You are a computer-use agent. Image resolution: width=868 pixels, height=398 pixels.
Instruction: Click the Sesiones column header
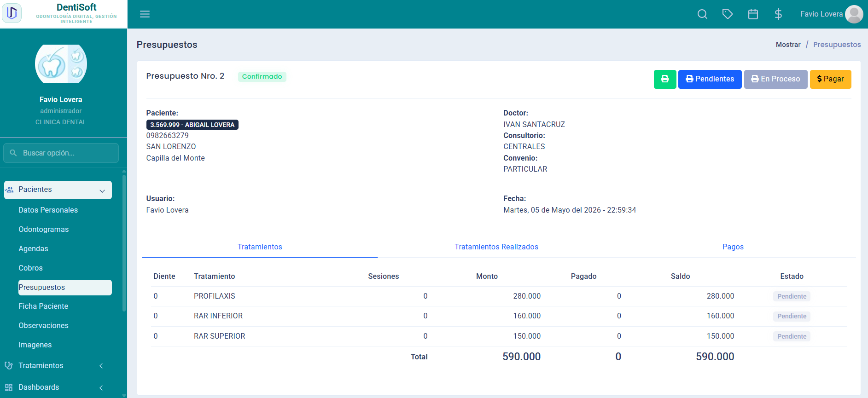pyautogui.click(x=384, y=277)
